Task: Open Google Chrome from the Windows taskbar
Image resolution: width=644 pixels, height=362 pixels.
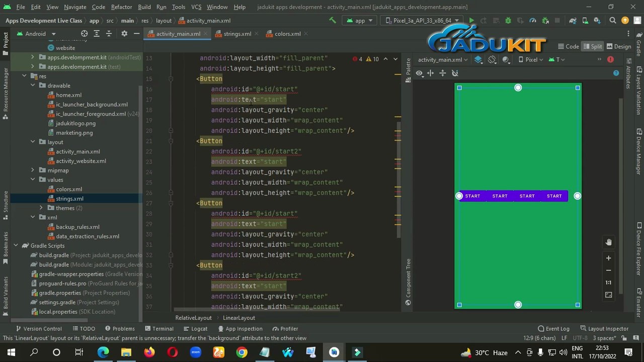Action: [x=242, y=352]
